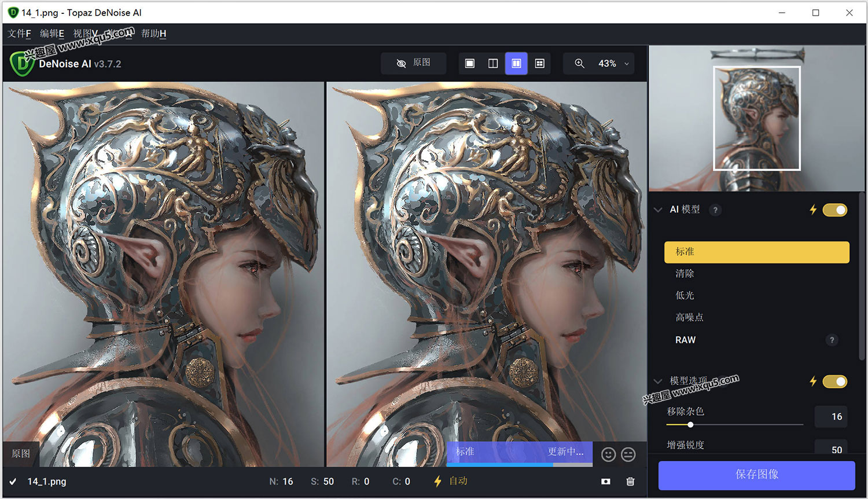Toggle the 模型选项 switch
The image size is (868, 499).
pos(835,381)
